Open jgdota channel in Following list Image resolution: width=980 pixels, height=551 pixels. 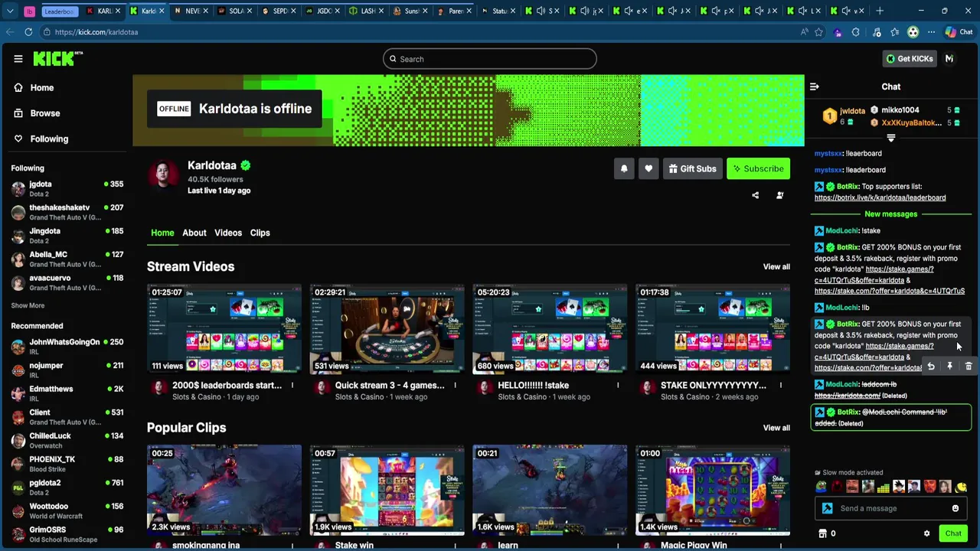66,188
